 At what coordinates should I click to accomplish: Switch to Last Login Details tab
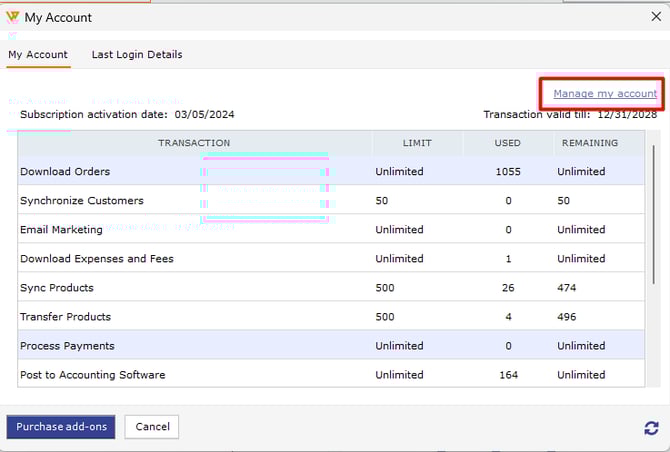[x=136, y=54]
